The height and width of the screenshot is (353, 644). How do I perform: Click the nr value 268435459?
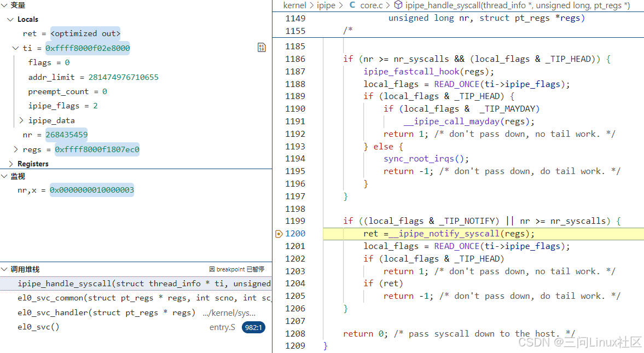click(67, 135)
